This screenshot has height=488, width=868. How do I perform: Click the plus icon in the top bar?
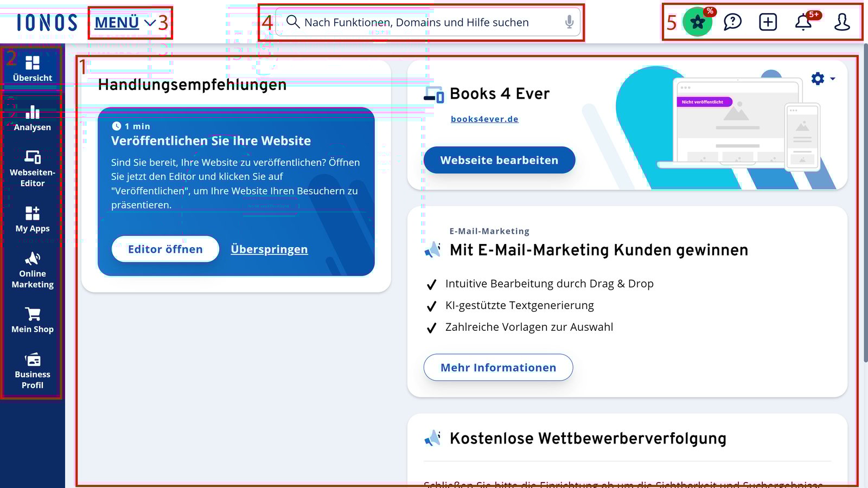[768, 22]
